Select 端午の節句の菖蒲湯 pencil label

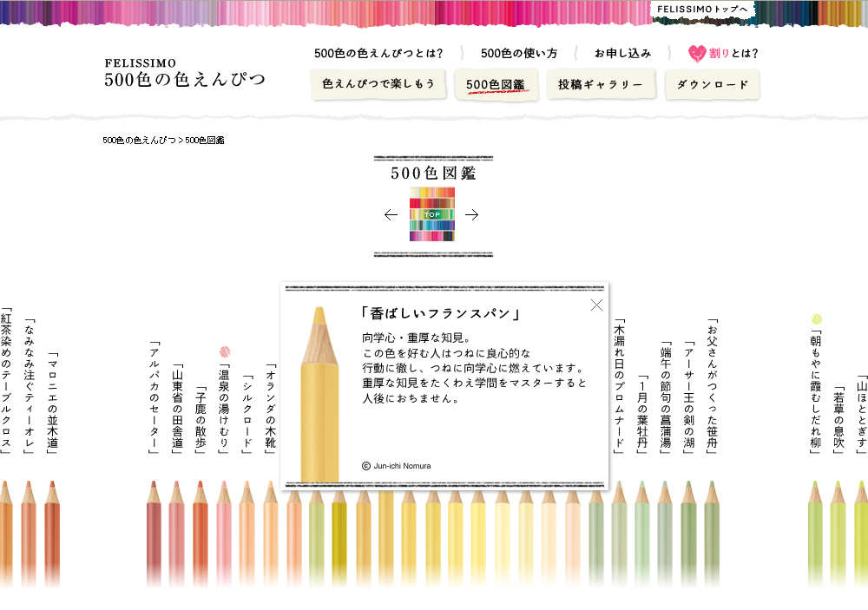pos(666,397)
